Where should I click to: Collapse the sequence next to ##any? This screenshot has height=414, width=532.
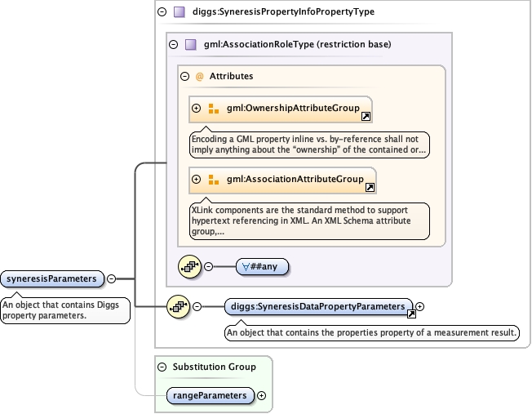point(208,266)
